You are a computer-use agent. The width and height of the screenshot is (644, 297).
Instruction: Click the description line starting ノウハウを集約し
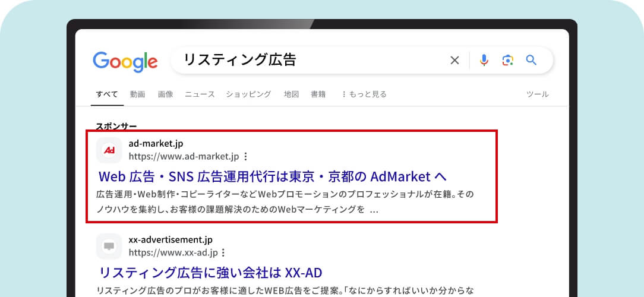tap(237, 210)
